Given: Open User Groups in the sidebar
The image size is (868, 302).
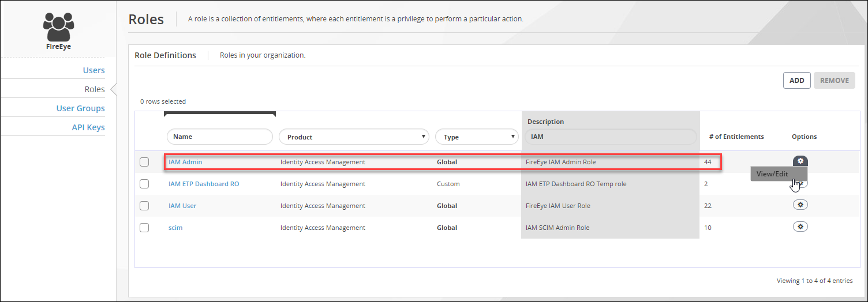Looking at the screenshot, I should tap(81, 108).
